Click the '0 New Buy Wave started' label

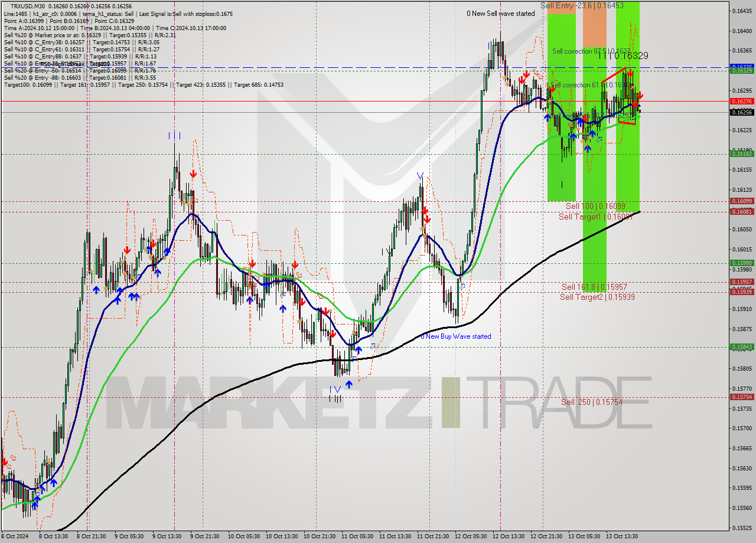coord(456,336)
